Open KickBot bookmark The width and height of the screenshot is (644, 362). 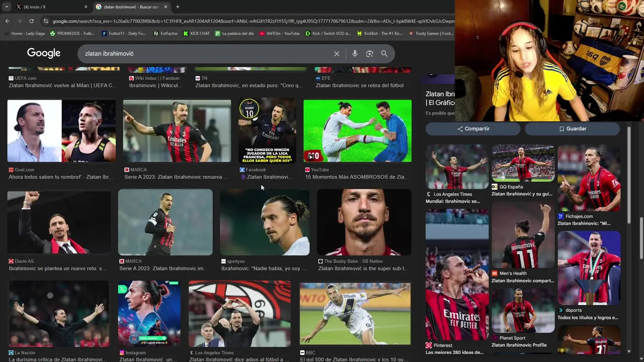pyautogui.click(x=380, y=34)
